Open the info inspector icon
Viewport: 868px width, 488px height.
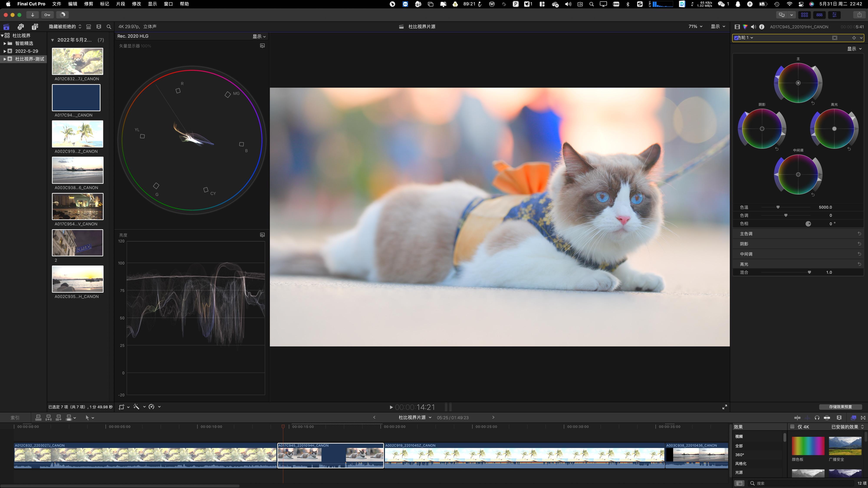pyautogui.click(x=761, y=27)
